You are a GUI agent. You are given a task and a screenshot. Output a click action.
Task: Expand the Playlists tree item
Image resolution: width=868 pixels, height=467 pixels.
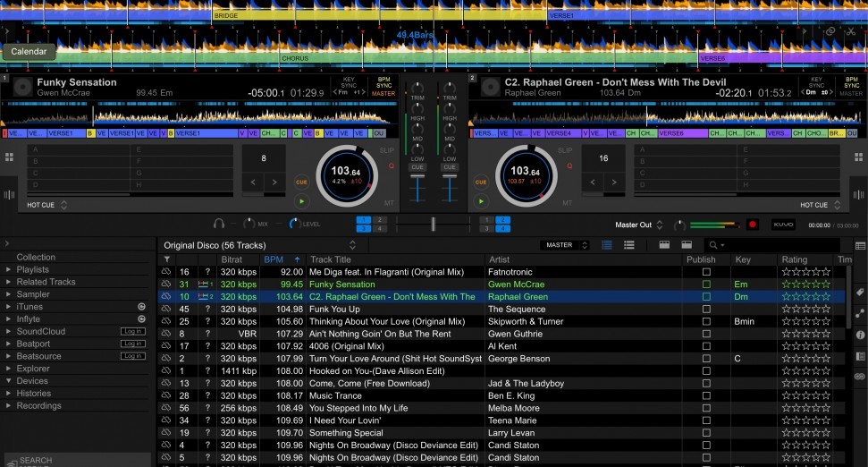click(9, 269)
